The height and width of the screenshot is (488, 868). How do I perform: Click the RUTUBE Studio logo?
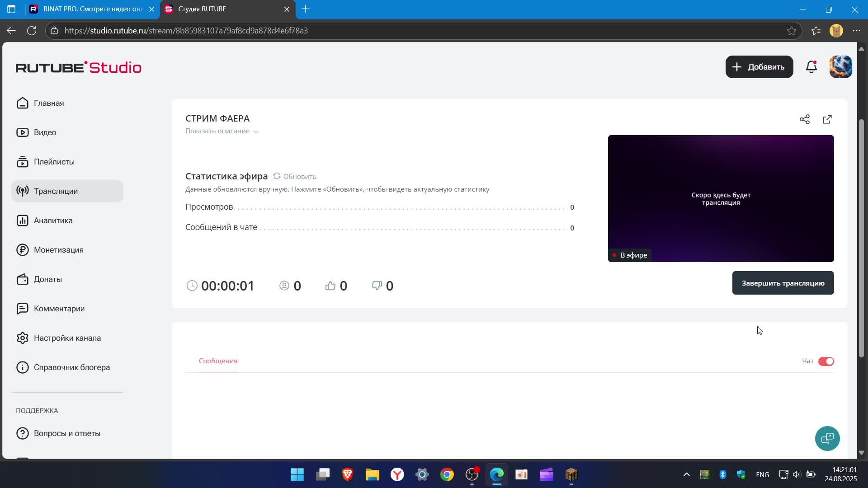pos(79,67)
